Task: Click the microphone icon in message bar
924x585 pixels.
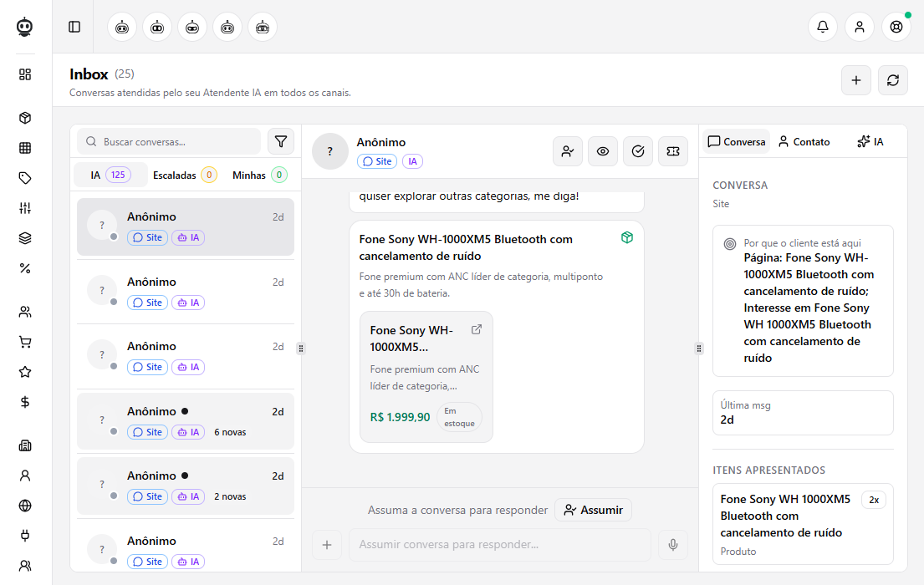Action: pyautogui.click(x=673, y=545)
